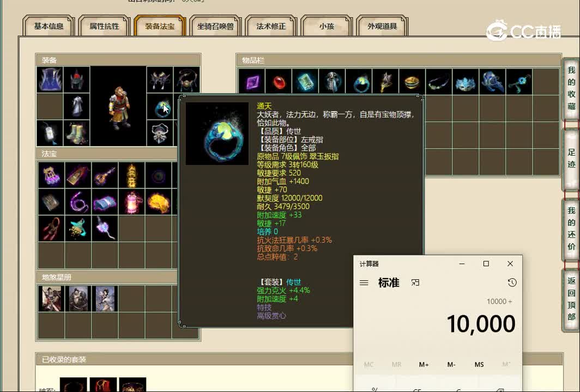This screenshot has width=580, height=392.
Task: Click the cyan bag with gold 法宝 icon
Action: pyautogui.click(x=78, y=228)
